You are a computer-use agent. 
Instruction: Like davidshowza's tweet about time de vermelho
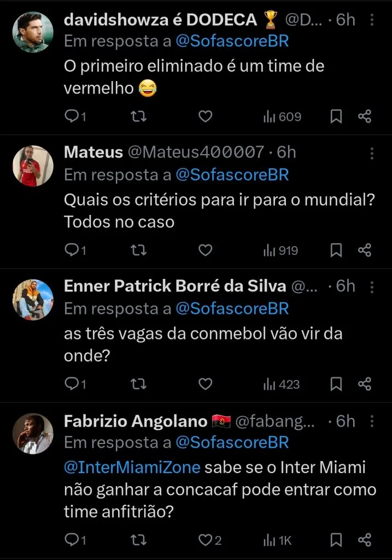(205, 116)
